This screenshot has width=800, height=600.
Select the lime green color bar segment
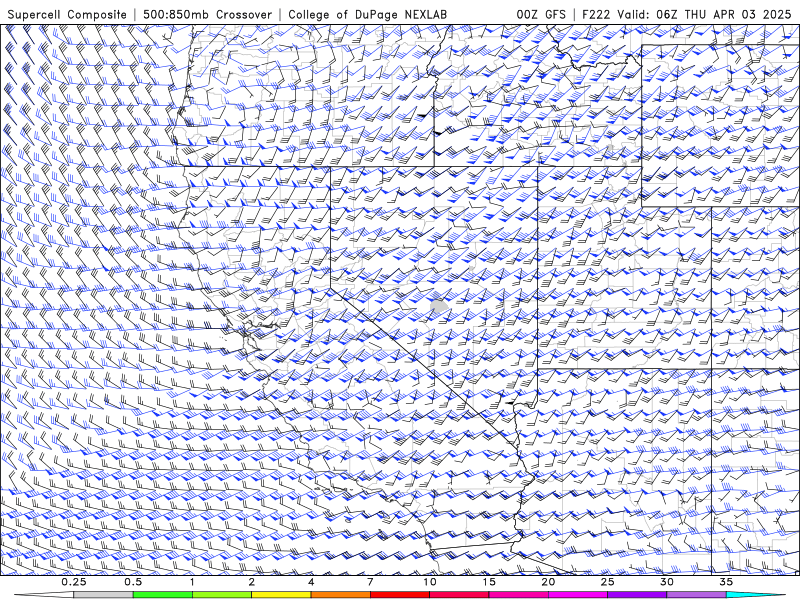coord(222,595)
